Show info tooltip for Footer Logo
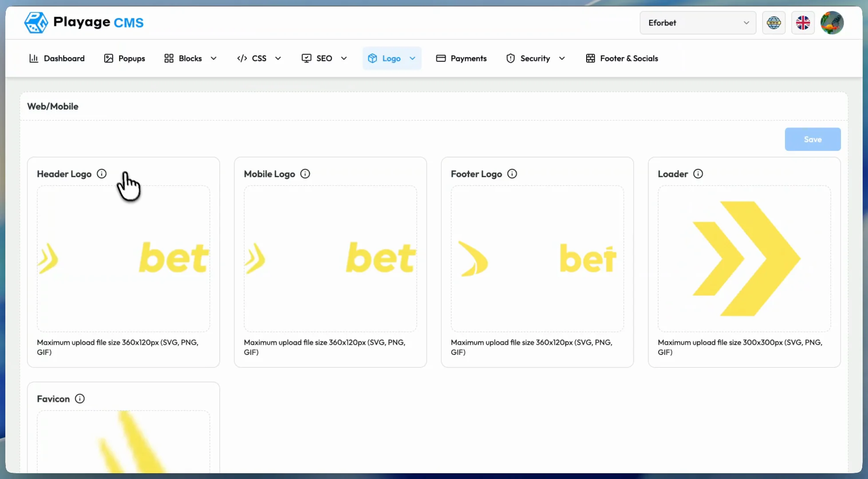This screenshot has width=868, height=479. pyautogui.click(x=512, y=174)
